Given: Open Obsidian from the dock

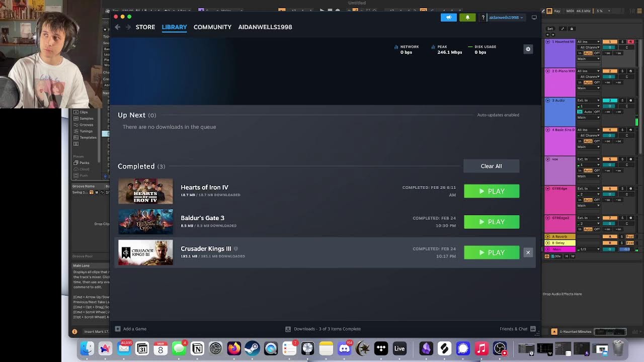Looking at the screenshot, I should tap(426, 348).
